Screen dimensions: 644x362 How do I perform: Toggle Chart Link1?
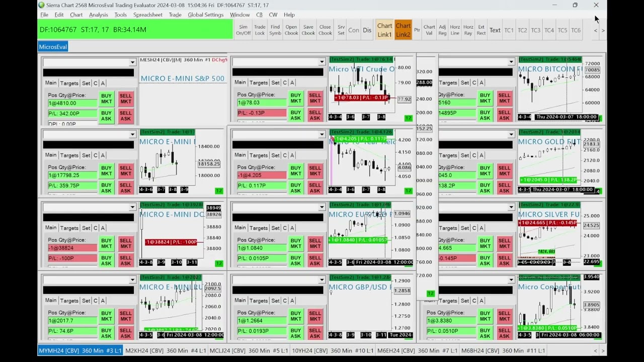point(384,30)
